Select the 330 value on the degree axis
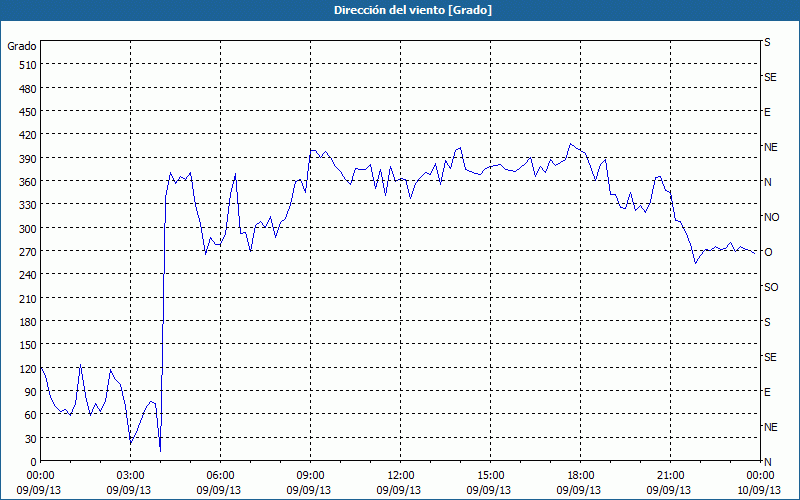 pos(28,205)
